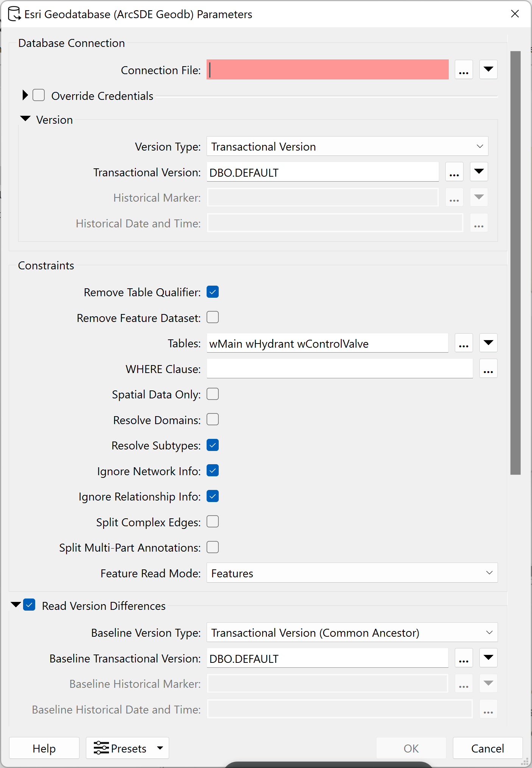Viewport: 532px width, 768px height.
Task: Enable the Resolve Domains checkbox
Action: [x=213, y=420]
